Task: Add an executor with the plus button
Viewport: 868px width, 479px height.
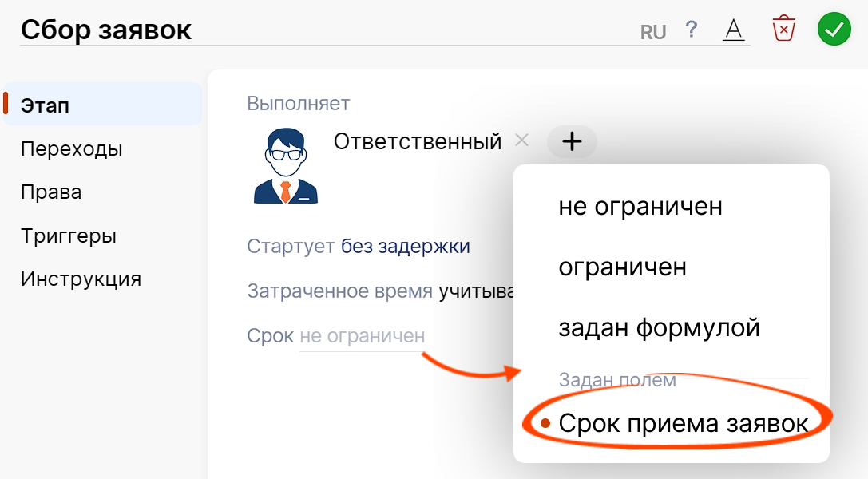Action: tap(572, 141)
